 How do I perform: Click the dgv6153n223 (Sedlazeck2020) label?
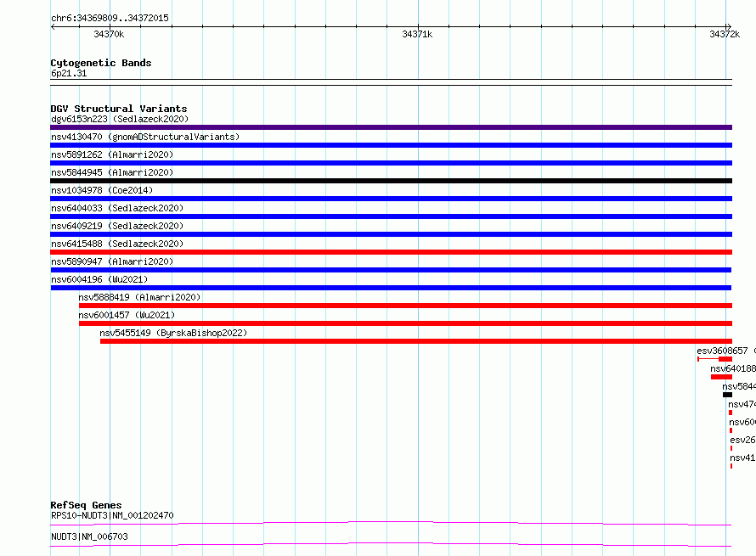120,119
